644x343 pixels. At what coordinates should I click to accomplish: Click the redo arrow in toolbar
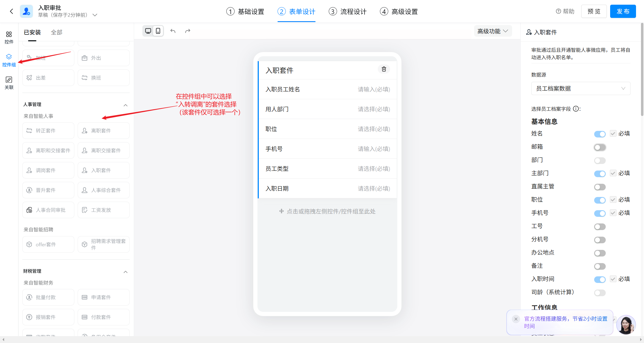pos(188,31)
